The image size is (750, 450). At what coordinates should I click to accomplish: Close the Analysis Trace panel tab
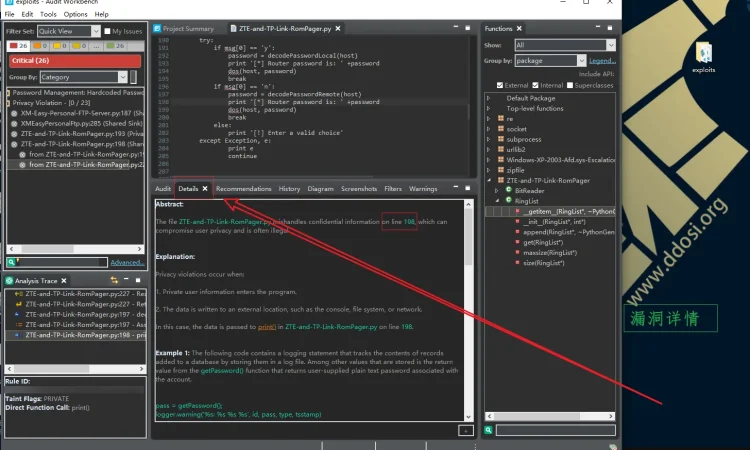pyautogui.click(x=64, y=281)
